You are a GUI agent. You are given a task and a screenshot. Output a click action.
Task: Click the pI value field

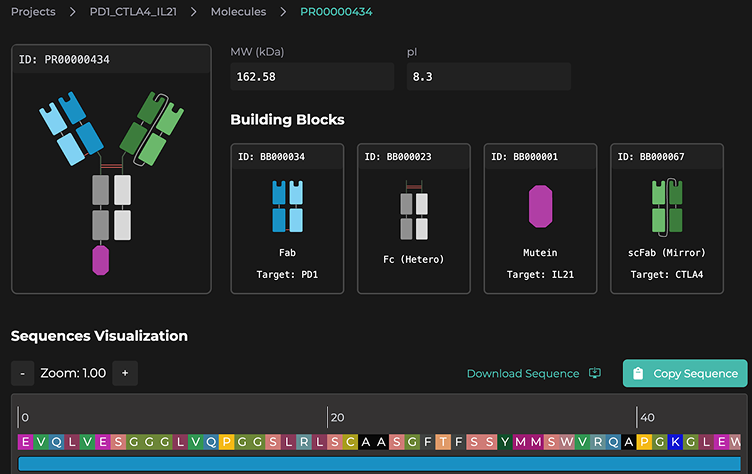click(x=488, y=77)
